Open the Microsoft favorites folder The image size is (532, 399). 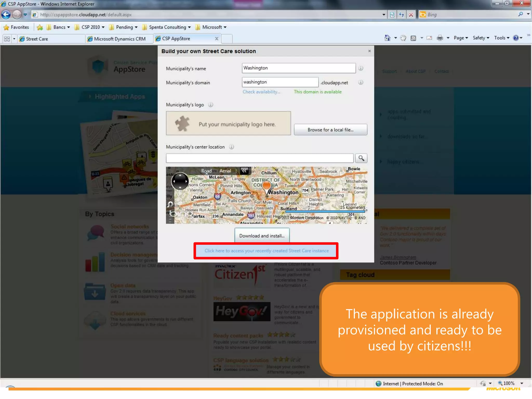(211, 27)
